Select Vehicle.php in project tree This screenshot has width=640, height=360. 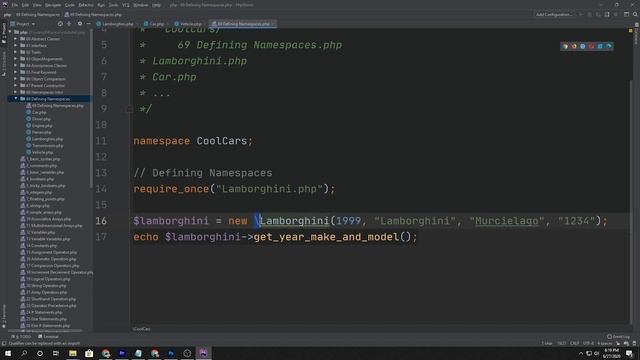point(40,152)
